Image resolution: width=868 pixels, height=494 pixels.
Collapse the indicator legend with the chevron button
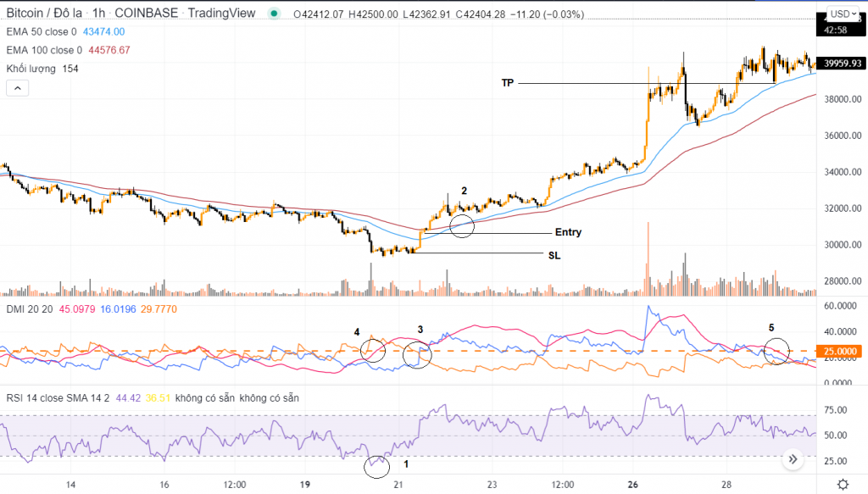click(17, 87)
